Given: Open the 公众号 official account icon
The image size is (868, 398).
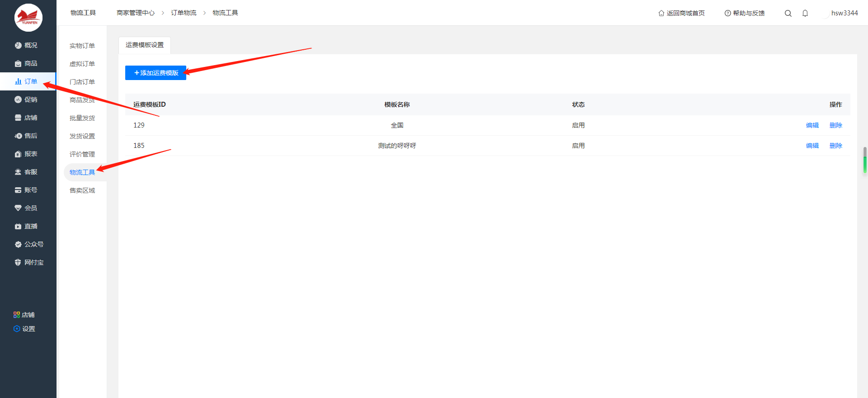Looking at the screenshot, I should pyautogui.click(x=18, y=244).
